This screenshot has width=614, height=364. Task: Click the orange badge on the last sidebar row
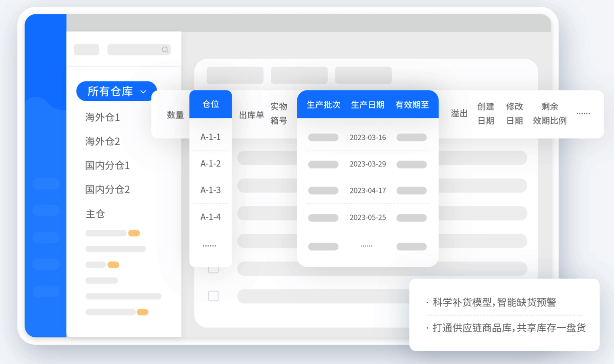142,312
